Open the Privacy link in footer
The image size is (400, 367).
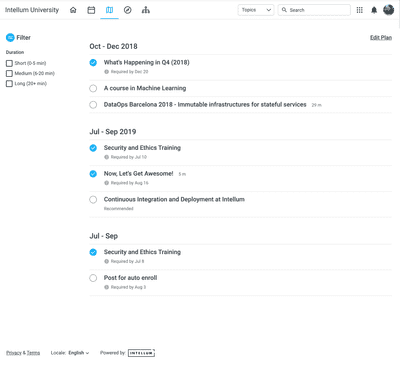pyautogui.click(x=14, y=353)
